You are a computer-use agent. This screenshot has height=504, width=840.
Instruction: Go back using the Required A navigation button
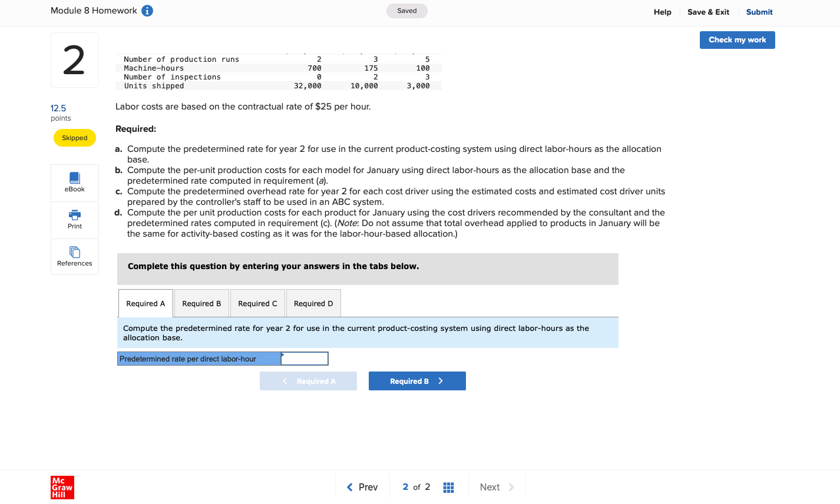308,380
